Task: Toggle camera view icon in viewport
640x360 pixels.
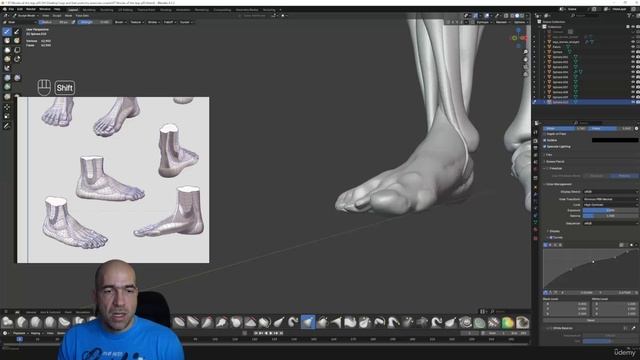Action: [x=526, y=67]
